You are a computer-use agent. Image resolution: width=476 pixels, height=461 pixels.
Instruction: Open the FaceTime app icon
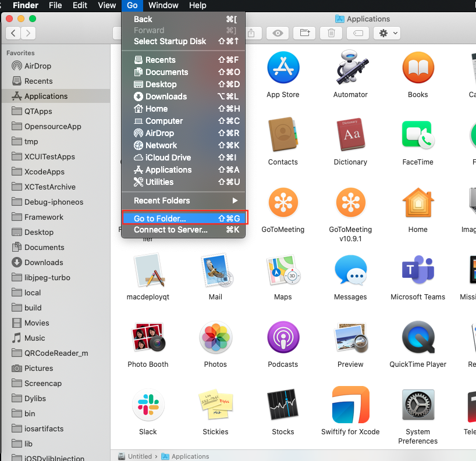point(418,135)
